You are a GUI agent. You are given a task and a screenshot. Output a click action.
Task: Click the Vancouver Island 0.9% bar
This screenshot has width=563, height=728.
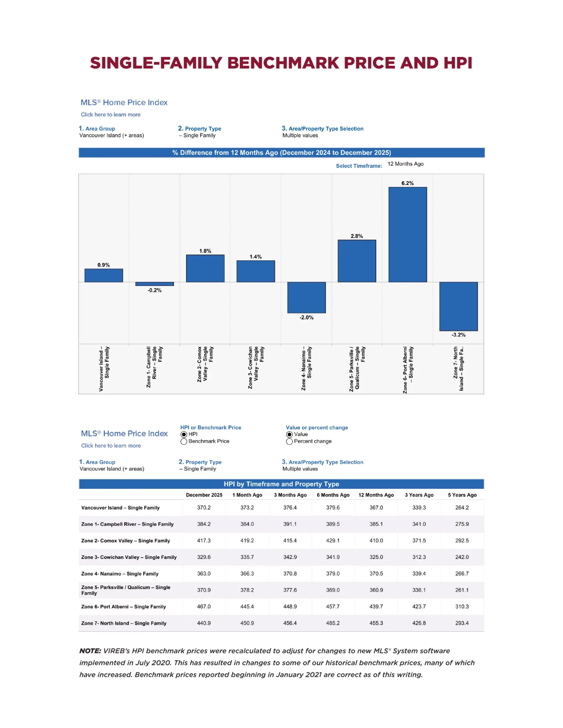104,275
